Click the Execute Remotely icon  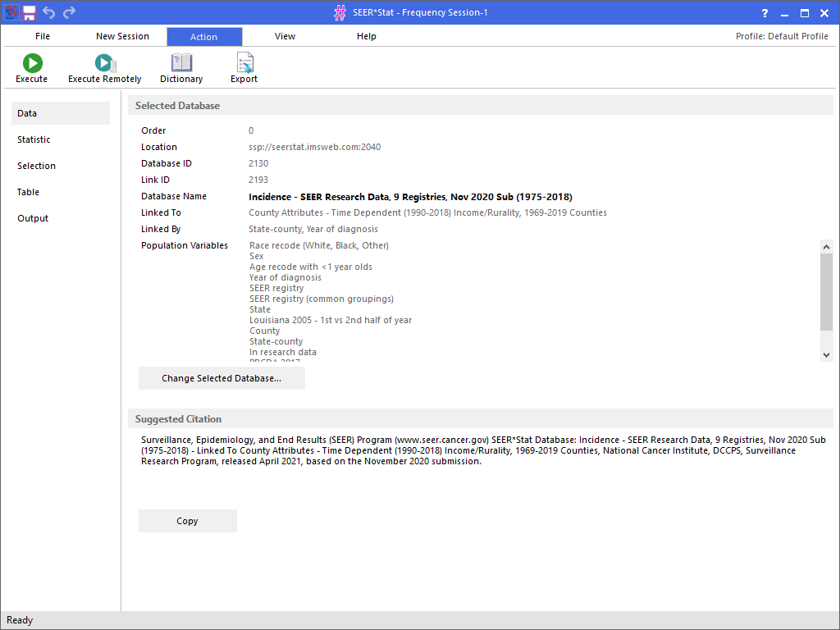coord(104,63)
